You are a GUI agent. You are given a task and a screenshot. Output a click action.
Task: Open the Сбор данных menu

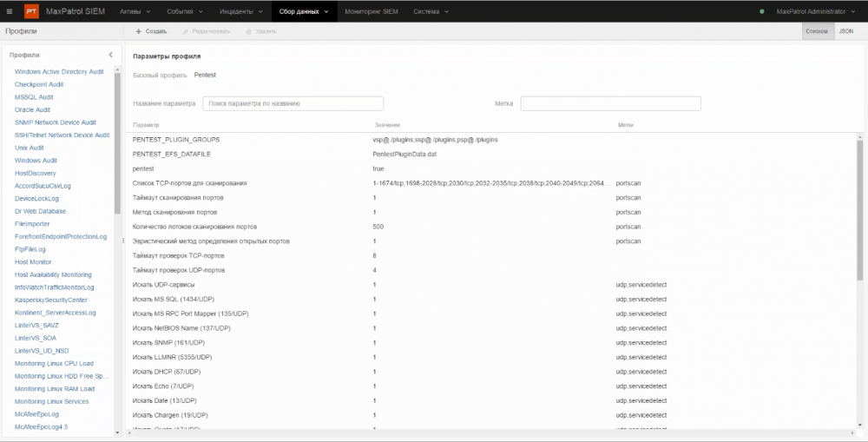click(304, 11)
